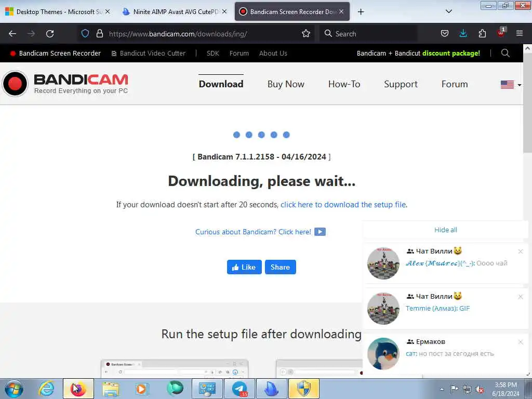Click the UAC shield taskbar icon
The width and height of the screenshot is (532, 399).
pyautogui.click(x=303, y=389)
